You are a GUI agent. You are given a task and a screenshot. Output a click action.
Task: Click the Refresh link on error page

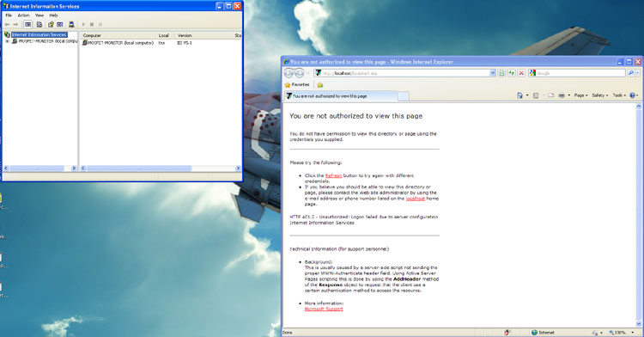pyautogui.click(x=333, y=175)
